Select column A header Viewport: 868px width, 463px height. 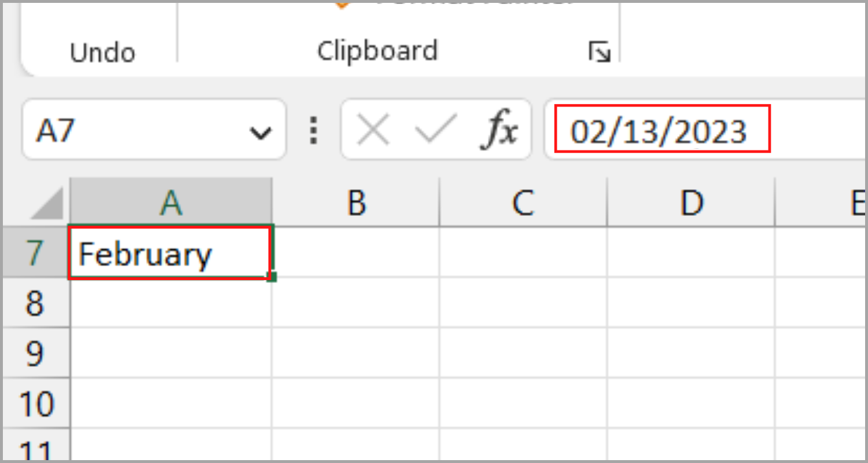pos(170,201)
